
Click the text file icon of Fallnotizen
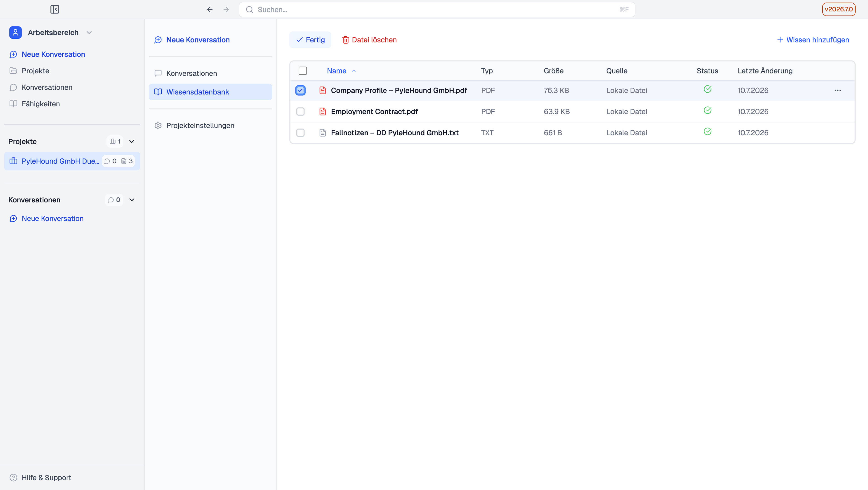coord(323,133)
